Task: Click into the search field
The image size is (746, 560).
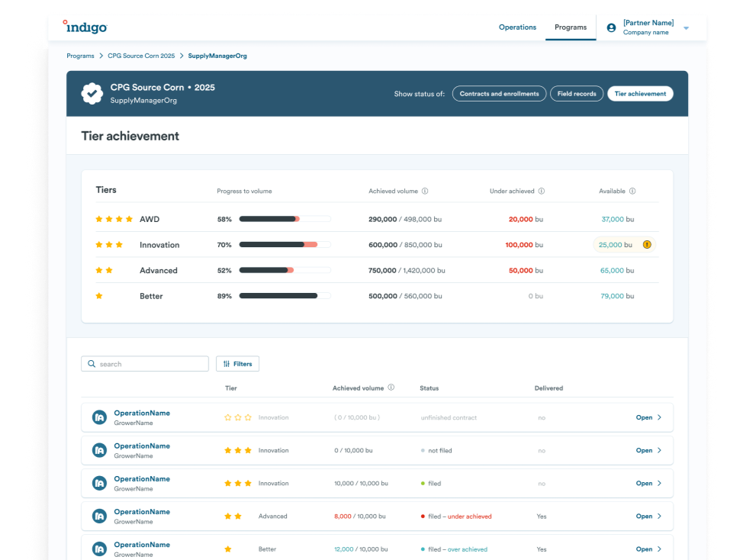Action: click(145, 363)
